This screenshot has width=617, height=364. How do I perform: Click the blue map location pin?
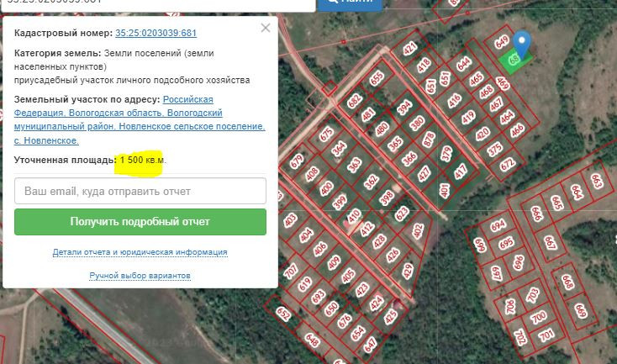522,42
